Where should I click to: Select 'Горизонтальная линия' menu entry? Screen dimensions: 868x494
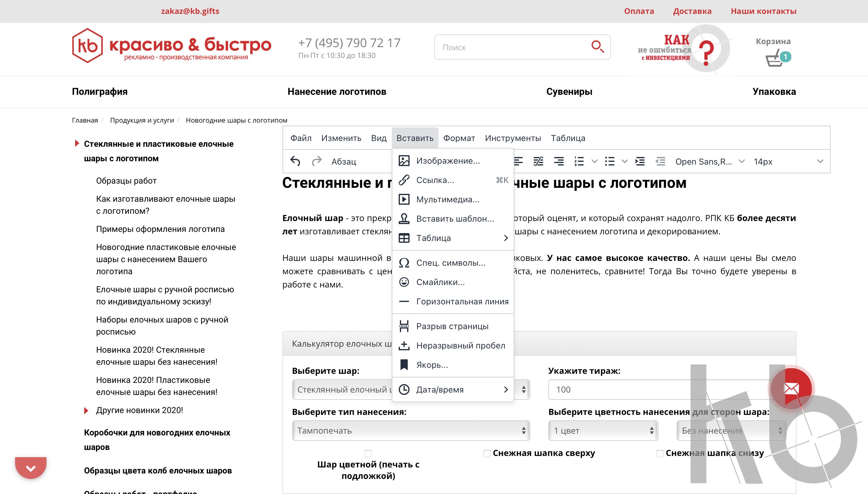pos(462,301)
